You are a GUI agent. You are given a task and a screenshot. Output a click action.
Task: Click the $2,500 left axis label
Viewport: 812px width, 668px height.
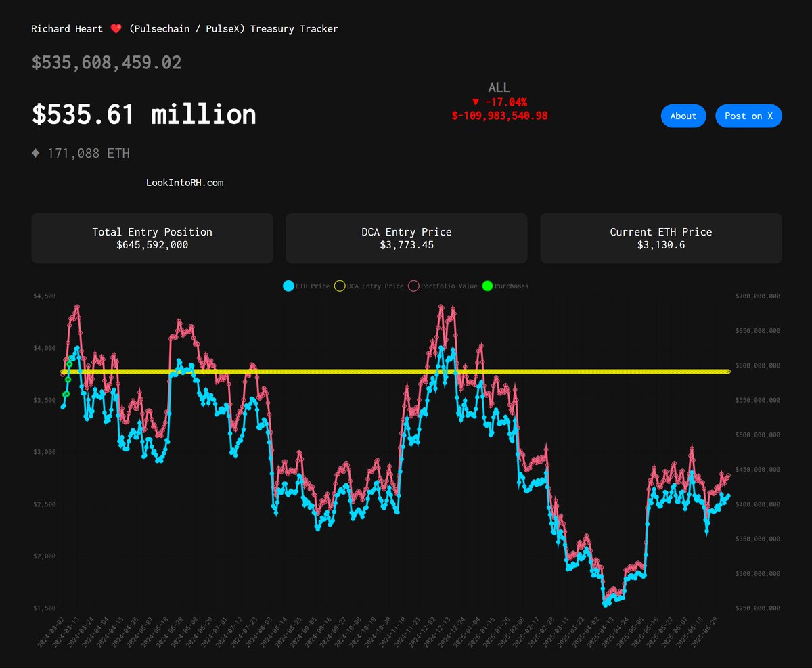45,504
